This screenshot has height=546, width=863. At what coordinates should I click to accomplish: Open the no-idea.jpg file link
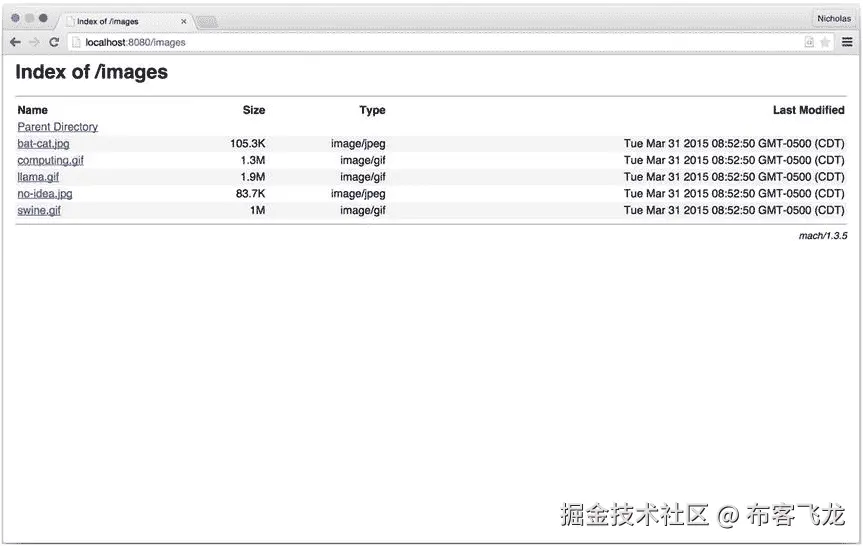45,194
